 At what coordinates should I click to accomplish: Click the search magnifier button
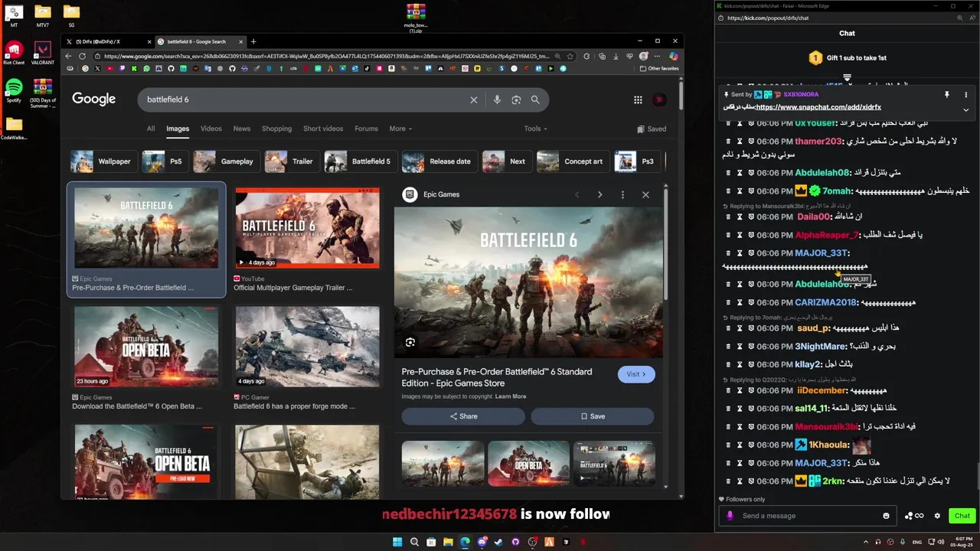click(x=535, y=99)
